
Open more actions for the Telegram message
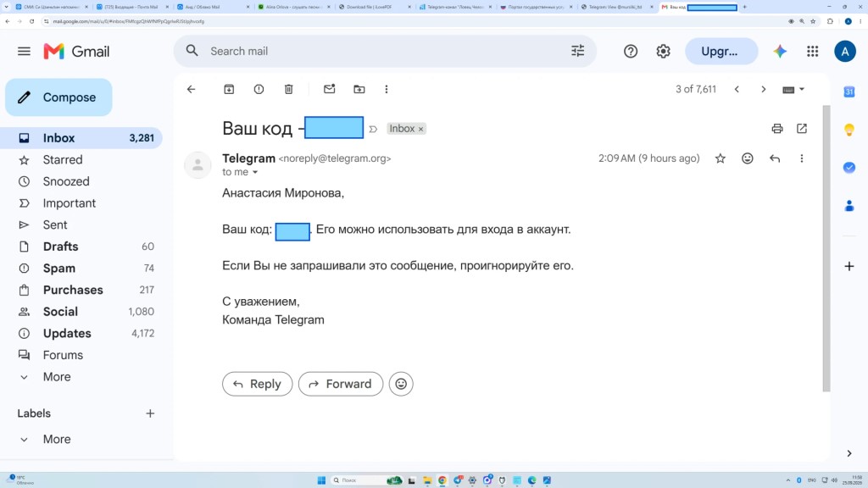coord(802,158)
